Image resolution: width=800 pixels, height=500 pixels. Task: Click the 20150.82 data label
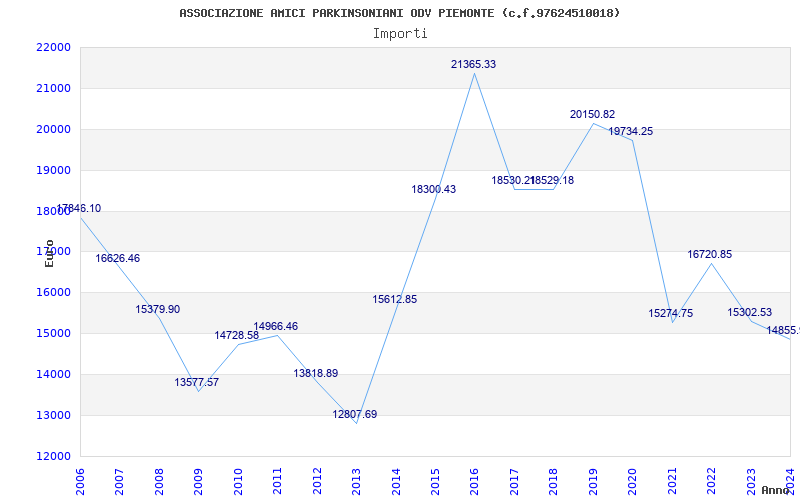592,114
